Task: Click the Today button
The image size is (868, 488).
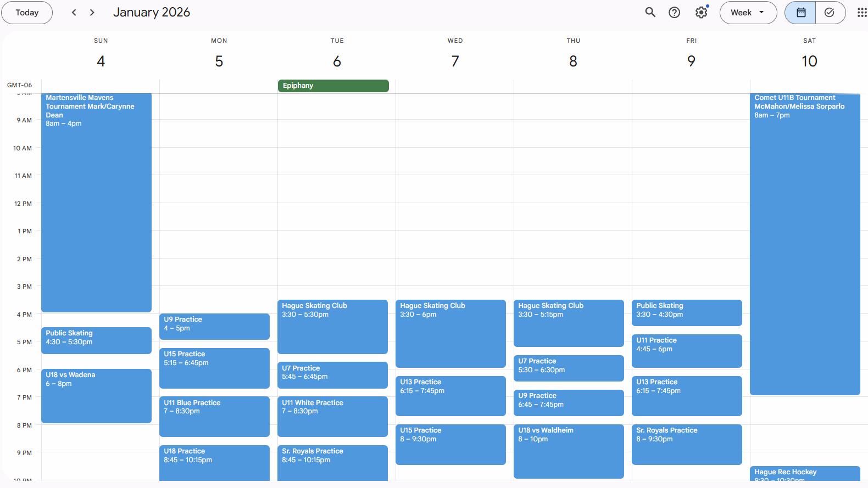Action: click(x=27, y=13)
